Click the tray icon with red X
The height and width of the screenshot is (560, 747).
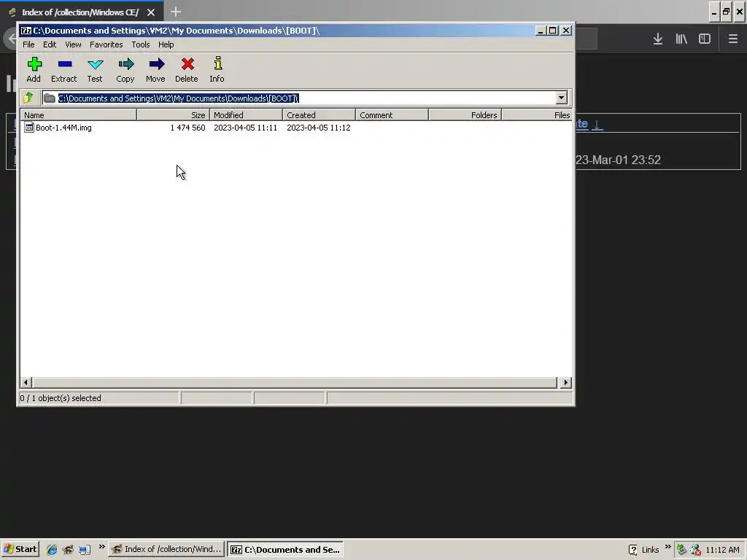click(695, 550)
